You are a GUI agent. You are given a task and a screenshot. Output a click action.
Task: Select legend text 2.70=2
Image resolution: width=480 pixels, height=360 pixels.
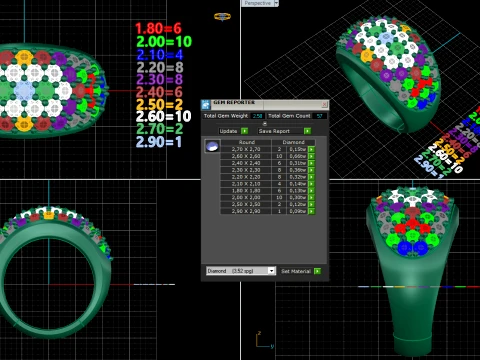pos(160,129)
